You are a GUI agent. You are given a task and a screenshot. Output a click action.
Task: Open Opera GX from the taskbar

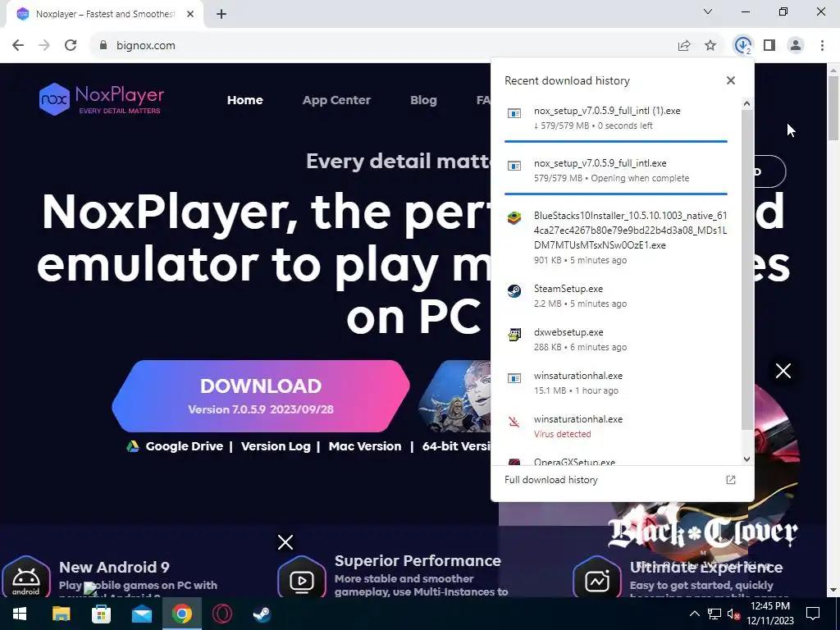(221, 614)
